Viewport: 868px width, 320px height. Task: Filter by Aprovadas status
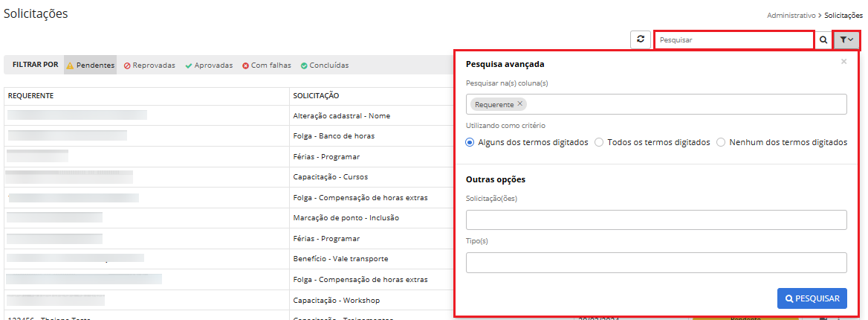(x=210, y=65)
